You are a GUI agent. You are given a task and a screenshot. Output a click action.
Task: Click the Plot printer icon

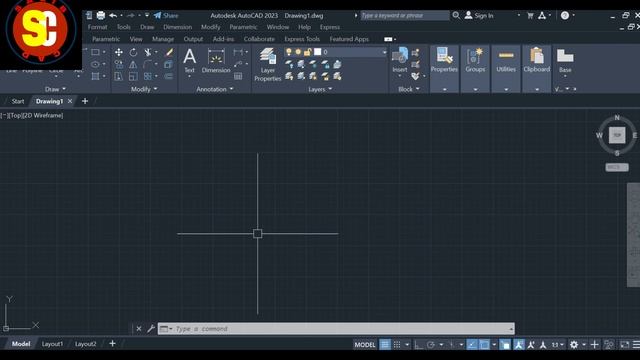point(100,16)
